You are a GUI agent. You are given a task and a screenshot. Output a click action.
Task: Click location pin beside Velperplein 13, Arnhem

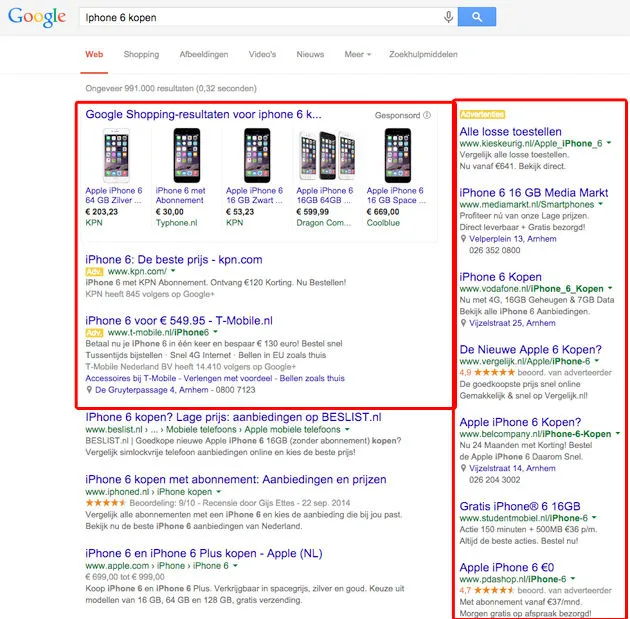click(463, 239)
